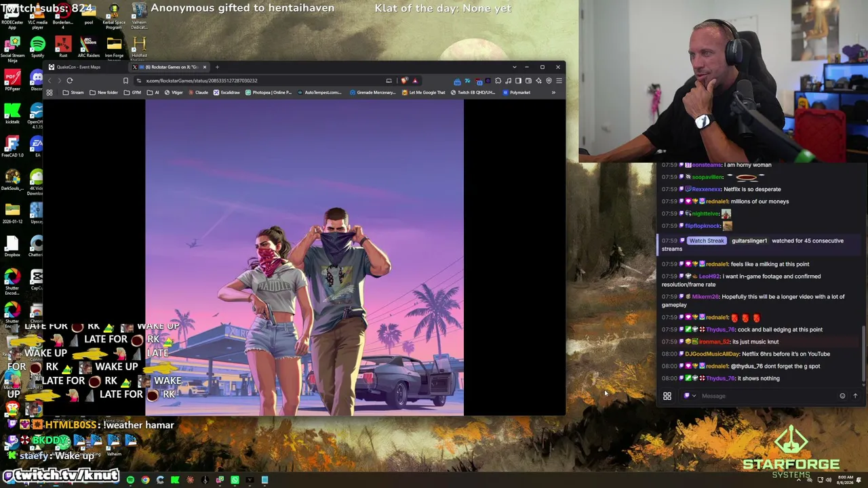Open the Social Stream Ninja shortcut
This screenshot has height=488, width=868.
[12, 49]
